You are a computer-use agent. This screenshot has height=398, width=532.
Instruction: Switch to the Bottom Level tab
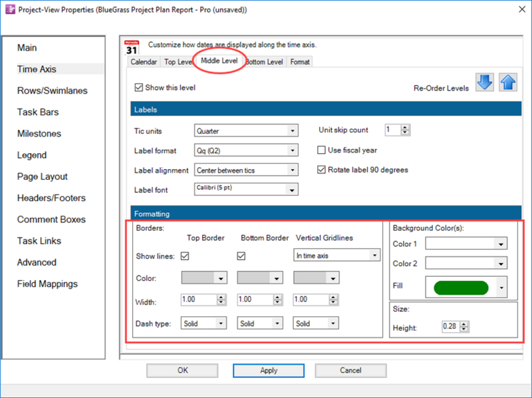264,62
